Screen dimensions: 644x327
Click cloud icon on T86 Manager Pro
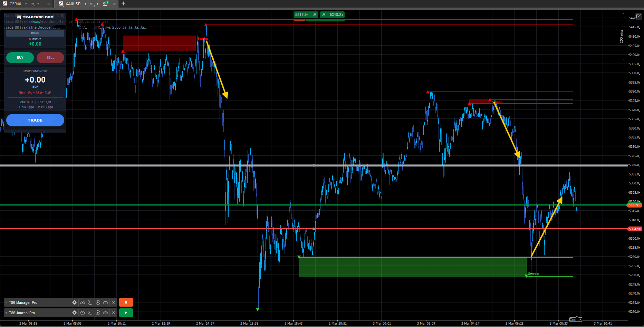[x=82, y=302]
